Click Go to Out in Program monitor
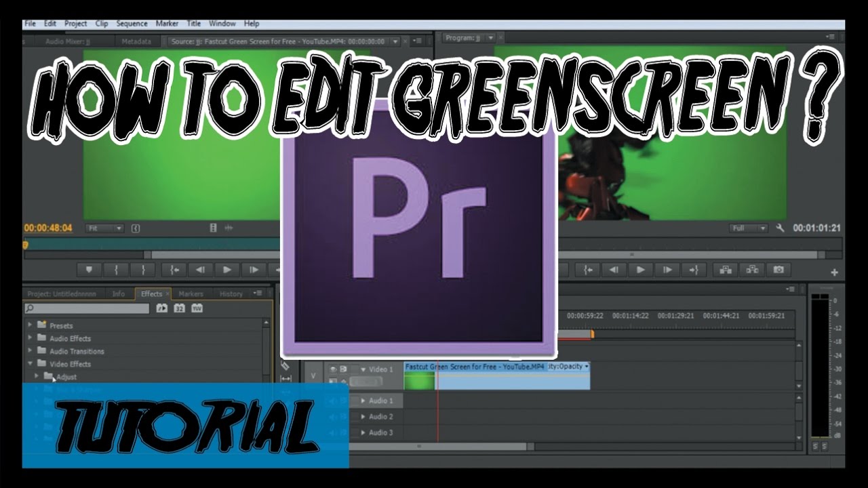The image size is (868, 488). pyautogui.click(x=694, y=270)
